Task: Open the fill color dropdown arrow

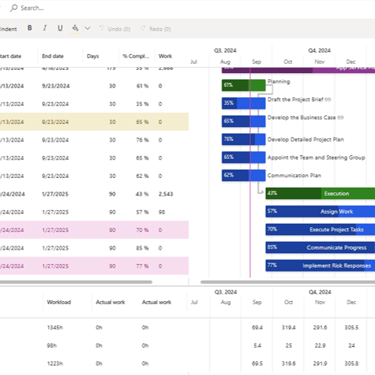Action: (87, 28)
